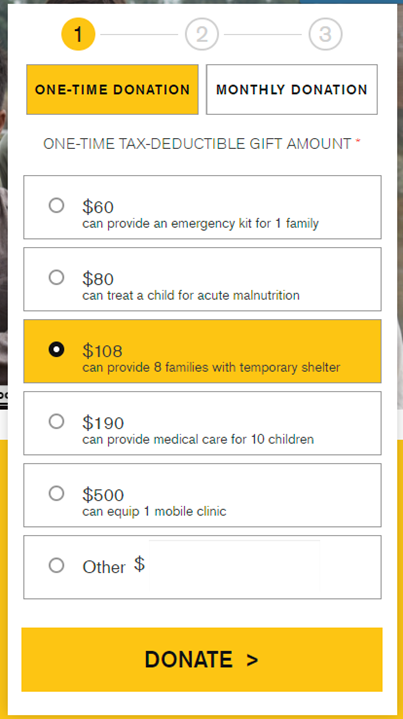Select the $60 radio button
This screenshot has height=719, width=403.
[x=56, y=205]
